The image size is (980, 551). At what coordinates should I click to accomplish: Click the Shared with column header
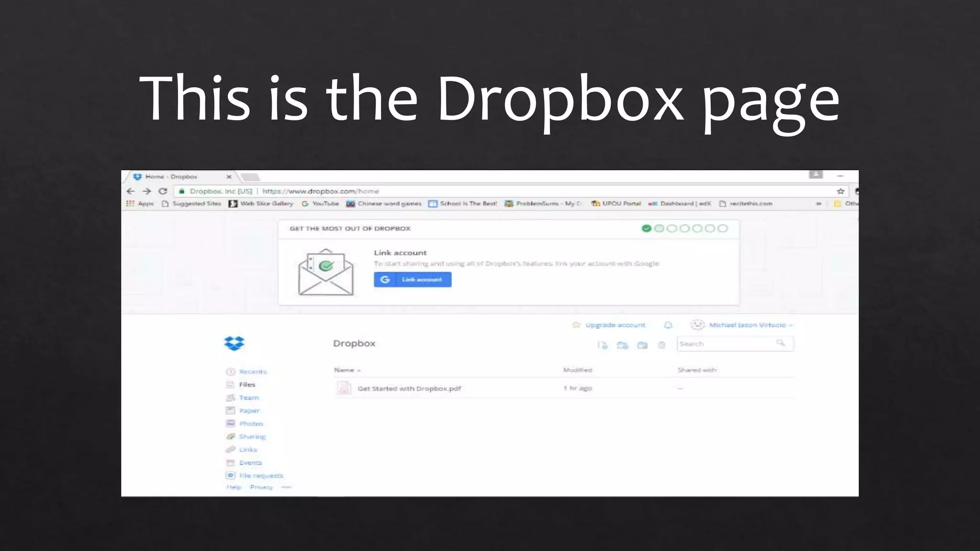coord(697,370)
